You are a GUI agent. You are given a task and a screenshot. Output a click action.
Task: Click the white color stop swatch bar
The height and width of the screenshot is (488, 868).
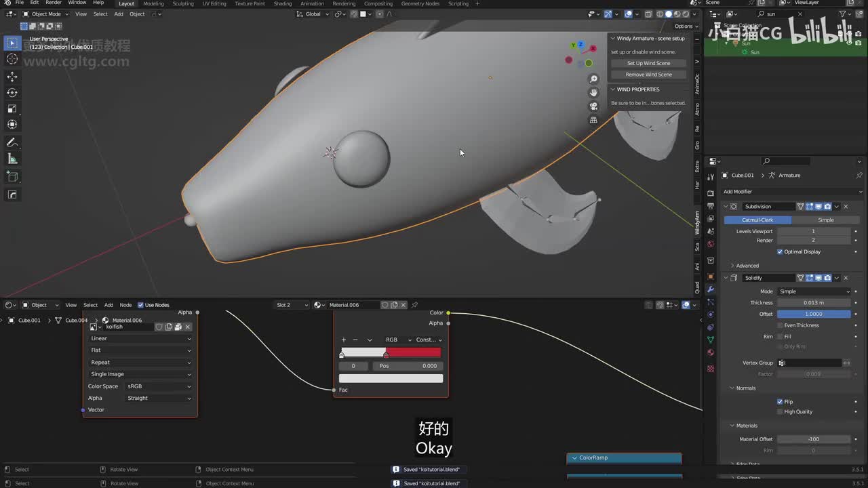pyautogui.click(x=391, y=378)
